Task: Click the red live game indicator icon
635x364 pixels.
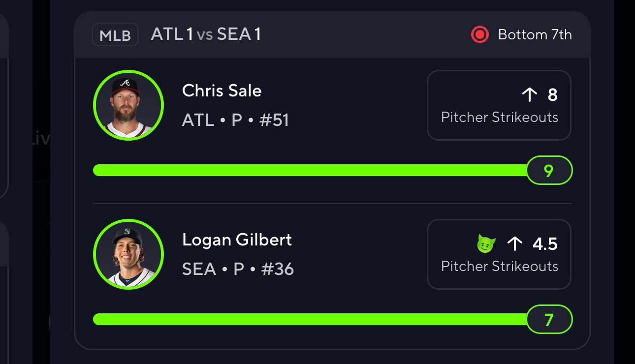Action: coord(479,34)
